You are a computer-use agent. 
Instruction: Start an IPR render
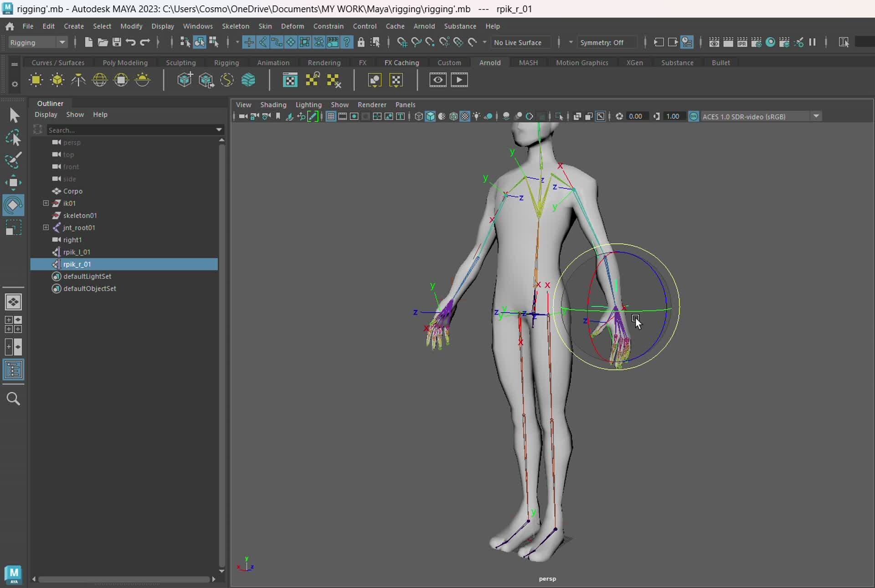[742, 42]
